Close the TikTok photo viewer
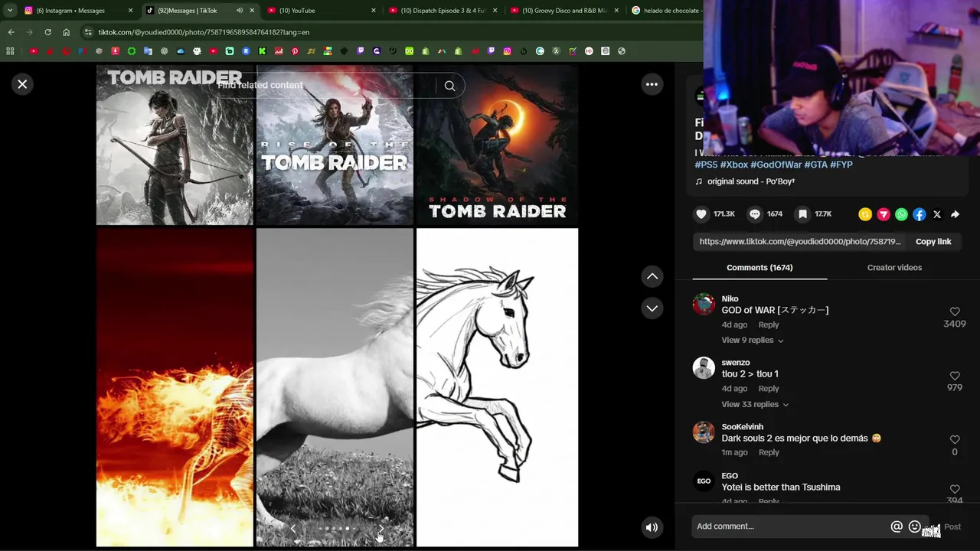Viewport: 980px width, 551px height. click(22, 84)
